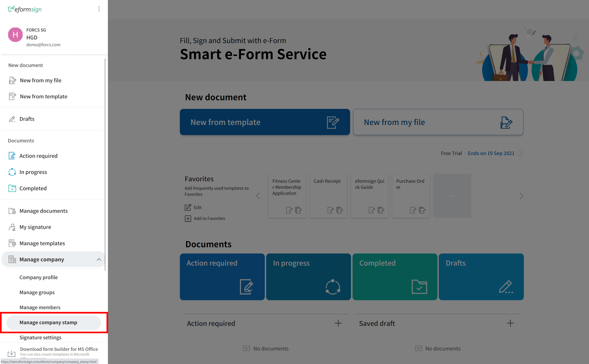Click the document icon on eformsign Quick Guide card
589x364 pixels.
point(381,210)
